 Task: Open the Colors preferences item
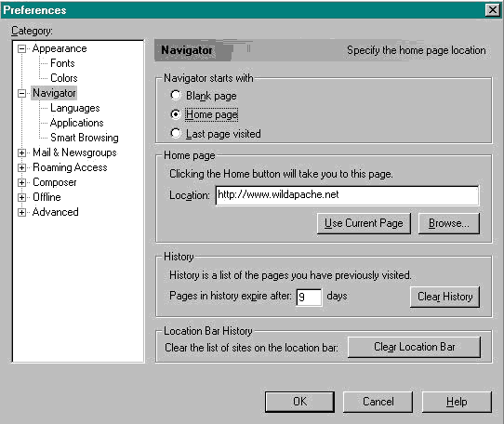(64, 78)
